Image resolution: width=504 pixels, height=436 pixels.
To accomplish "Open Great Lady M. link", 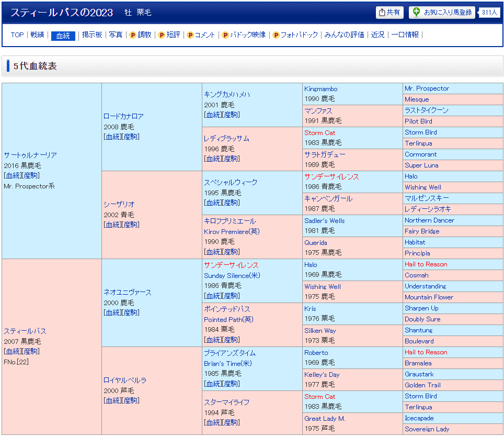I will [x=325, y=419].
